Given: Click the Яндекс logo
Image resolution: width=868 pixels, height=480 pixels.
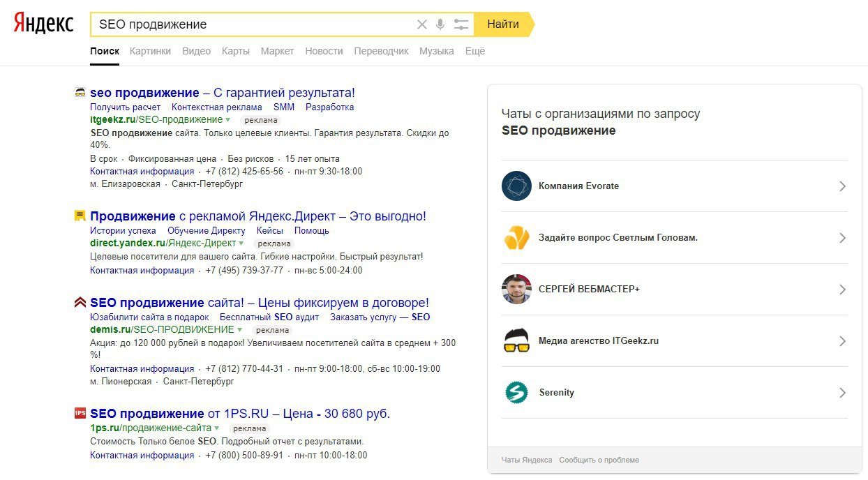Looking at the screenshot, I should pos(43,24).
